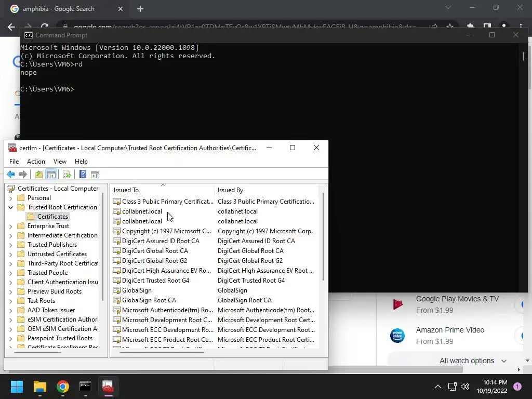Viewport: 532px width, 399px height.
Task: Select the DigiCert Assured ID Root CA certificate icon
Action: pos(117,241)
